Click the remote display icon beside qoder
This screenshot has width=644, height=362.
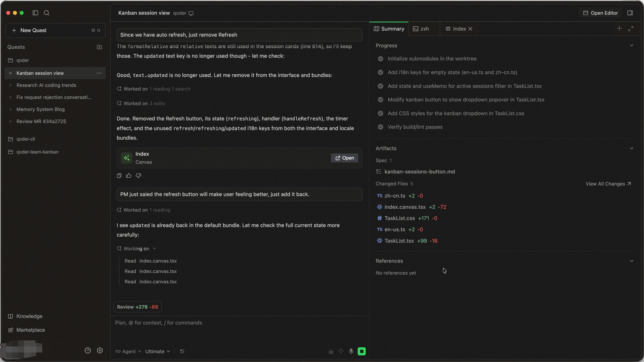tap(191, 13)
